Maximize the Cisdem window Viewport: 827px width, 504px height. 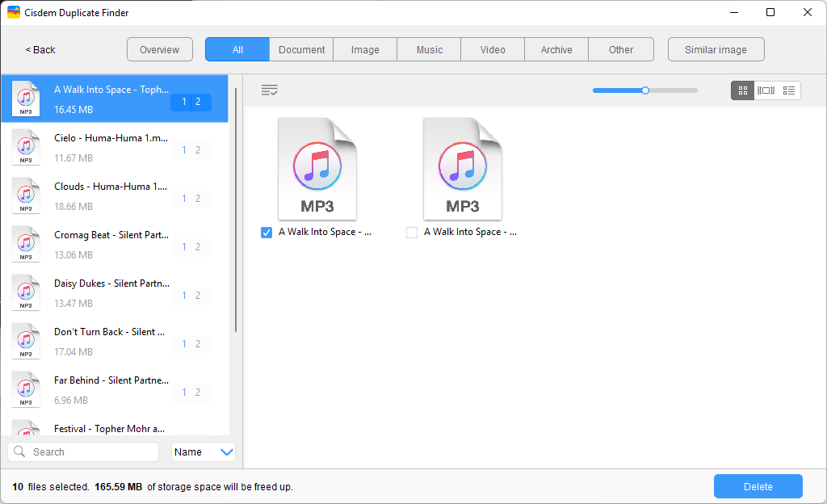pyautogui.click(x=770, y=12)
